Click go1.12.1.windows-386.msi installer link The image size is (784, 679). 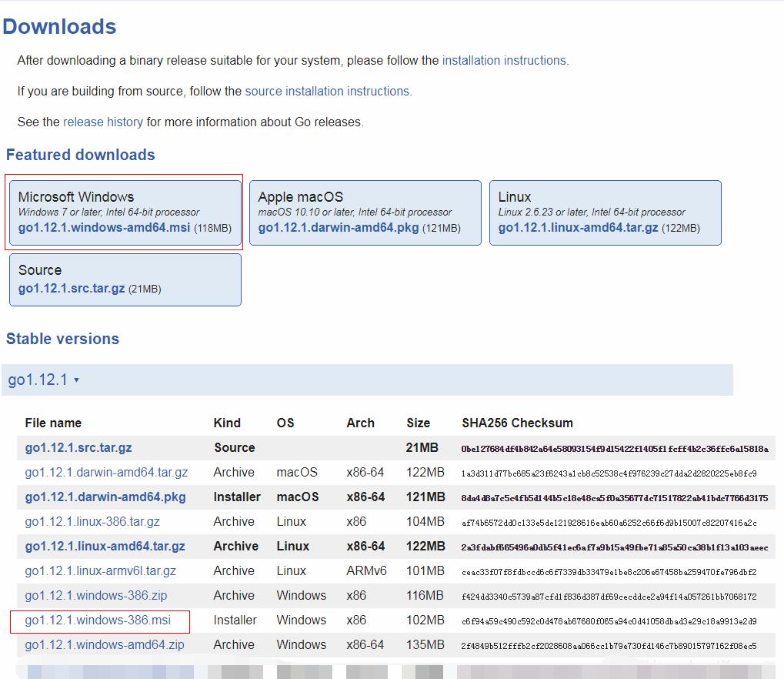98,620
